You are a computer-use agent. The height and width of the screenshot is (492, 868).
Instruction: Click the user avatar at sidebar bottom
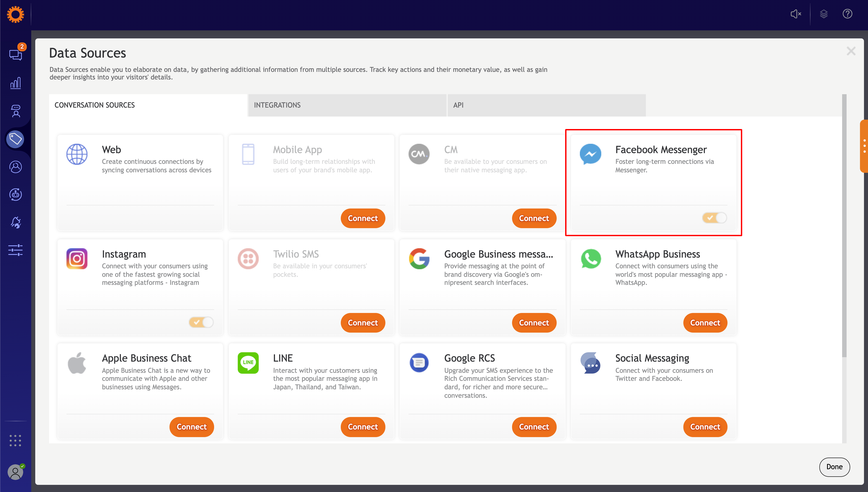click(16, 472)
